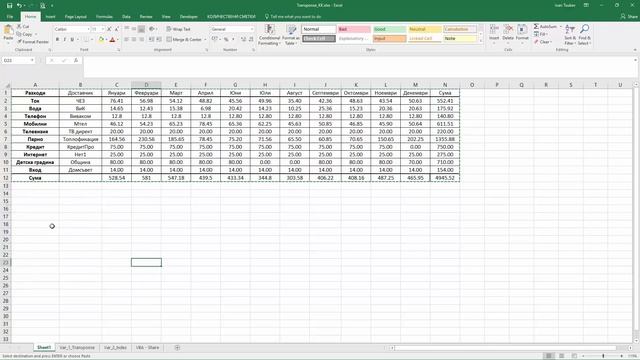Open the File tab
Screen dimensions: 640x360
pos(10,17)
